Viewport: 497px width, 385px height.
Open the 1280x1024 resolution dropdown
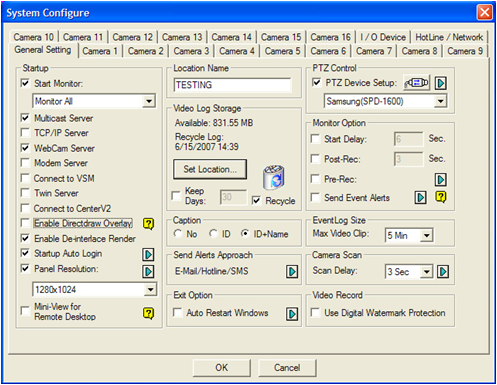(x=150, y=289)
